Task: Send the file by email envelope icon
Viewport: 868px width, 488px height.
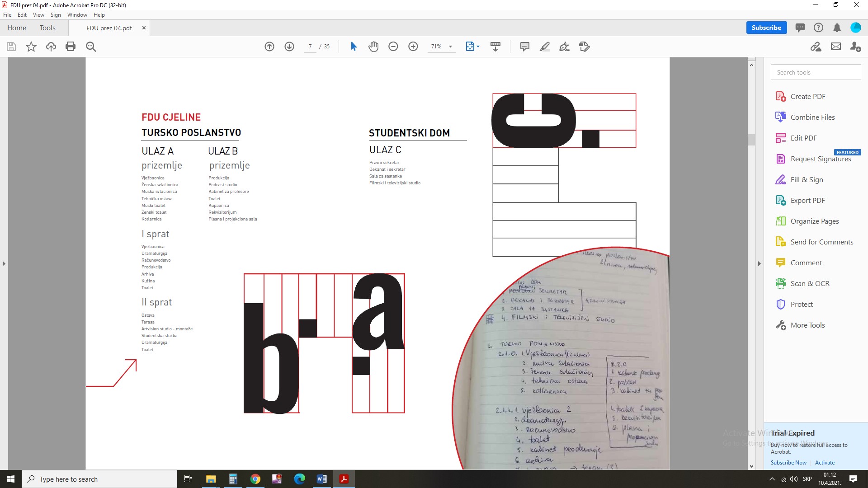Action: pos(836,47)
